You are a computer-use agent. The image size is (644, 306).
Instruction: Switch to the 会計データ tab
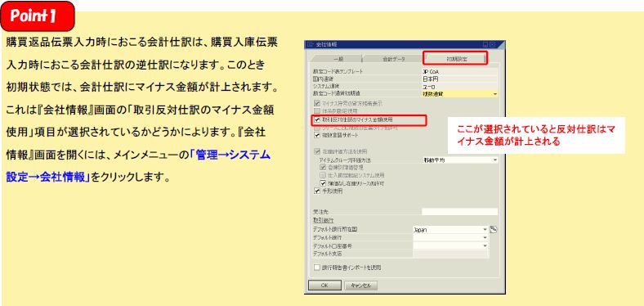pos(393,59)
